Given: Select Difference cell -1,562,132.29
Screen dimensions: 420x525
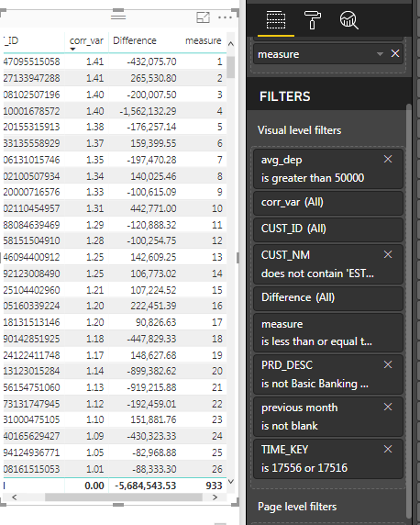Looking at the screenshot, I should point(148,111).
